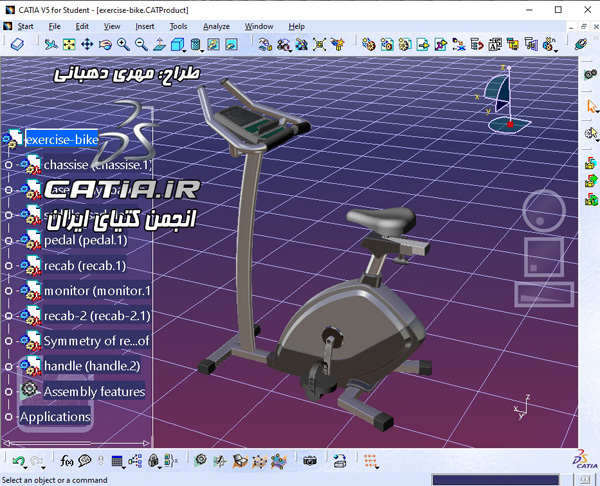The width and height of the screenshot is (600, 486).
Task: Select pedal (pedal.1) in the tree
Action: click(x=85, y=240)
